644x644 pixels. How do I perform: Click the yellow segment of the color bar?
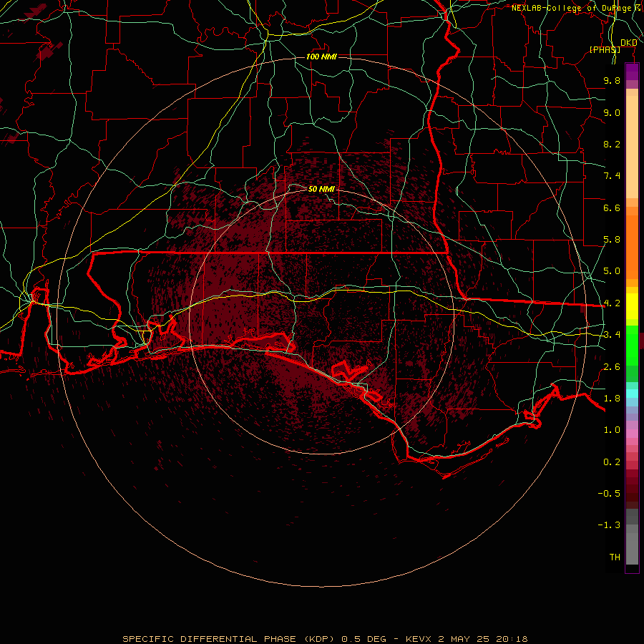(632, 306)
